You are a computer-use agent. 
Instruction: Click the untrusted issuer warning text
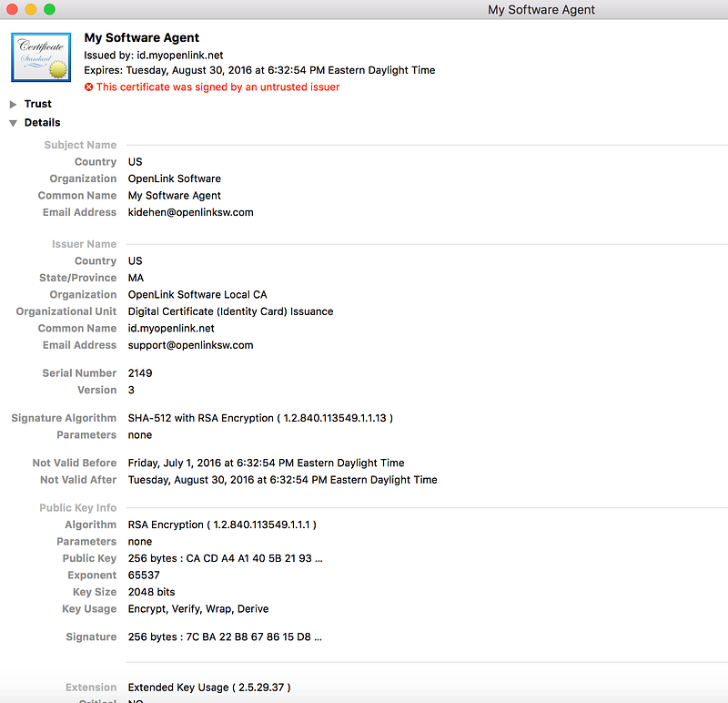tap(217, 87)
